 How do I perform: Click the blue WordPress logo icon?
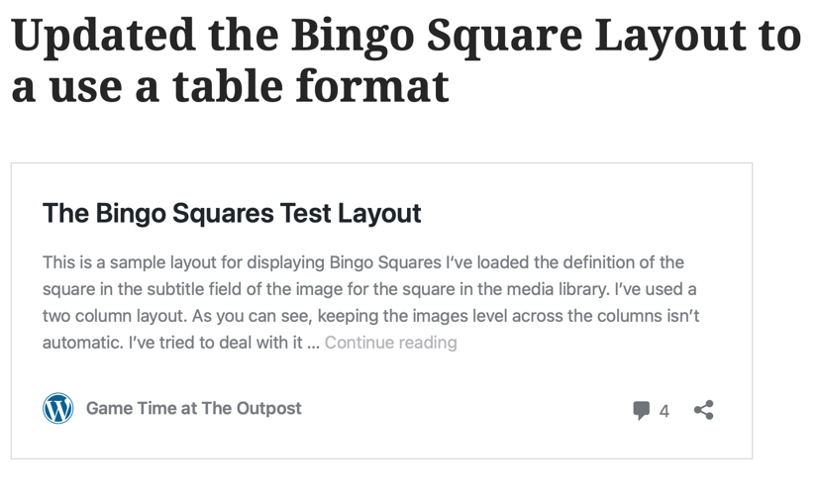pyautogui.click(x=58, y=408)
